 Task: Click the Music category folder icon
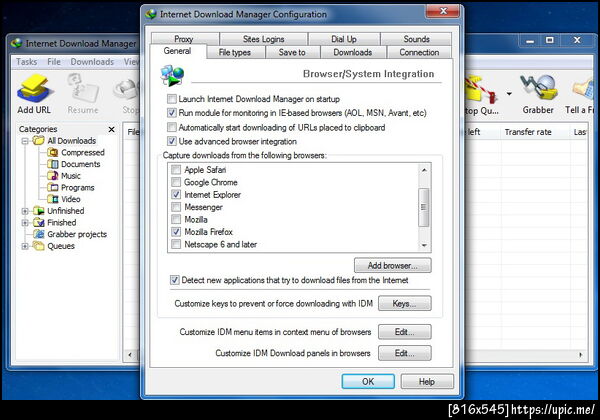52,176
